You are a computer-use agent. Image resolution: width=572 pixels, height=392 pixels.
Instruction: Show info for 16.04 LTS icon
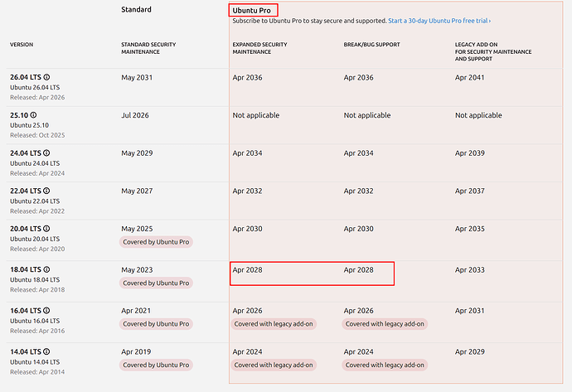(x=46, y=311)
